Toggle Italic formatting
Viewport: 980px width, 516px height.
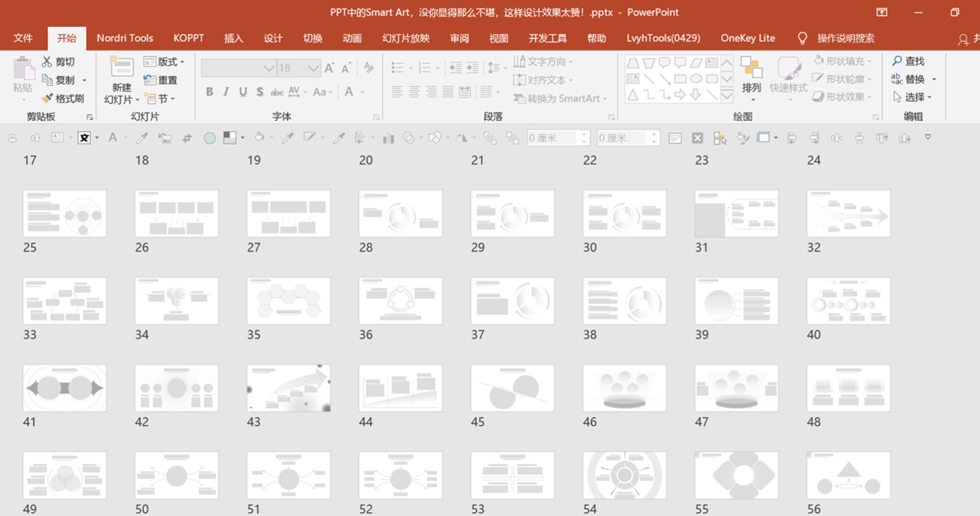(x=226, y=92)
